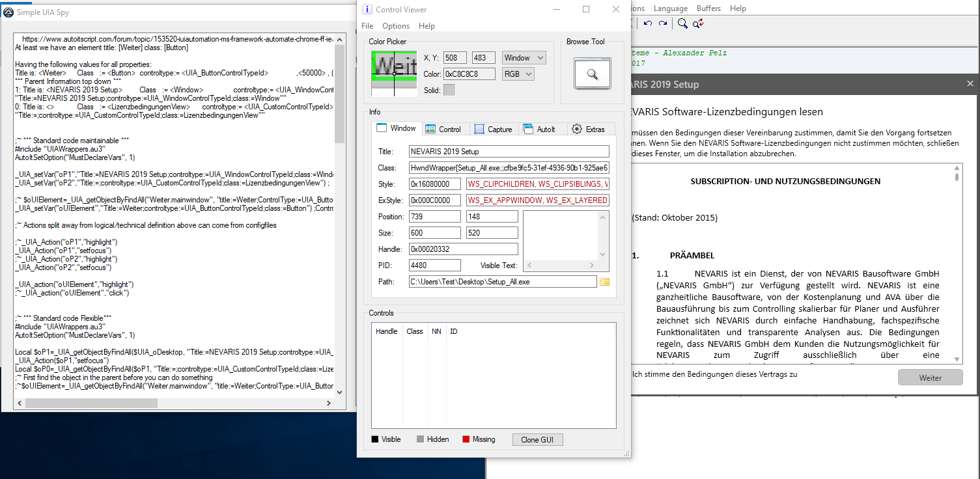The height and width of the screenshot is (479, 980).
Task: Click the SUBSCRIPTION- UND NUTZUNGSBEDINGUNGEN heading
Action: coord(785,182)
